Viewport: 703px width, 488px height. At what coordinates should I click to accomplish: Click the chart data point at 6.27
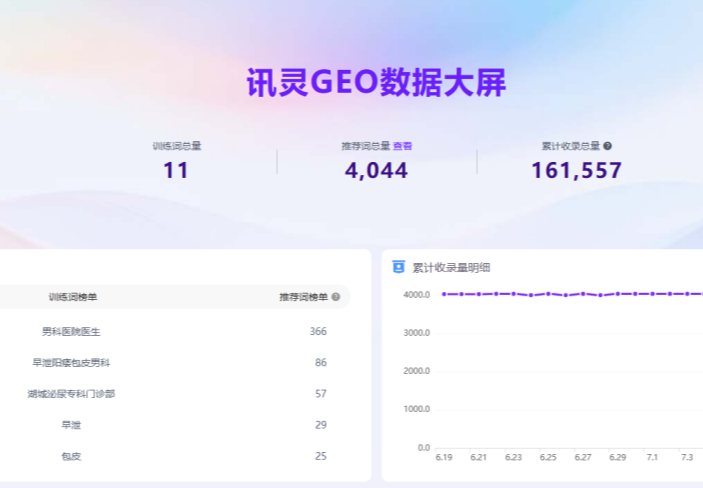[x=583, y=294]
